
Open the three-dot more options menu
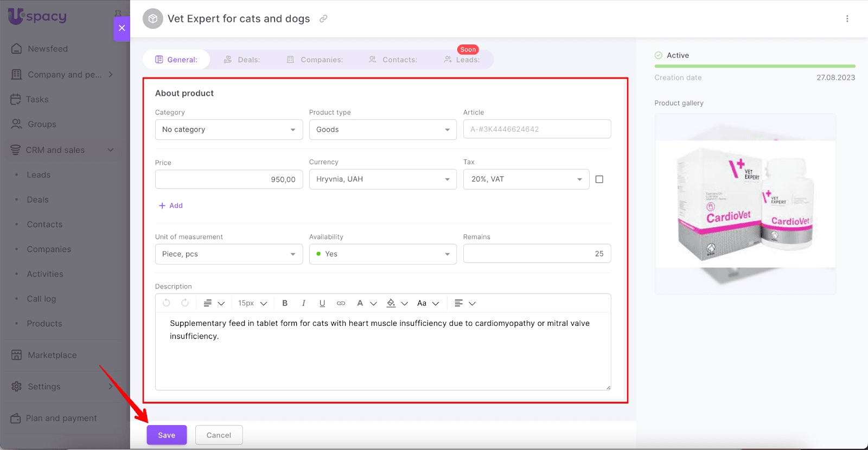pos(847,18)
